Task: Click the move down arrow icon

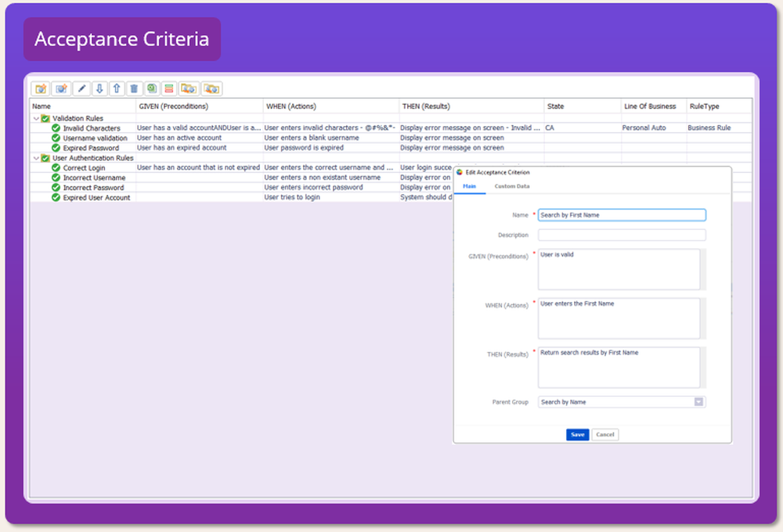Action: pyautogui.click(x=99, y=89)
